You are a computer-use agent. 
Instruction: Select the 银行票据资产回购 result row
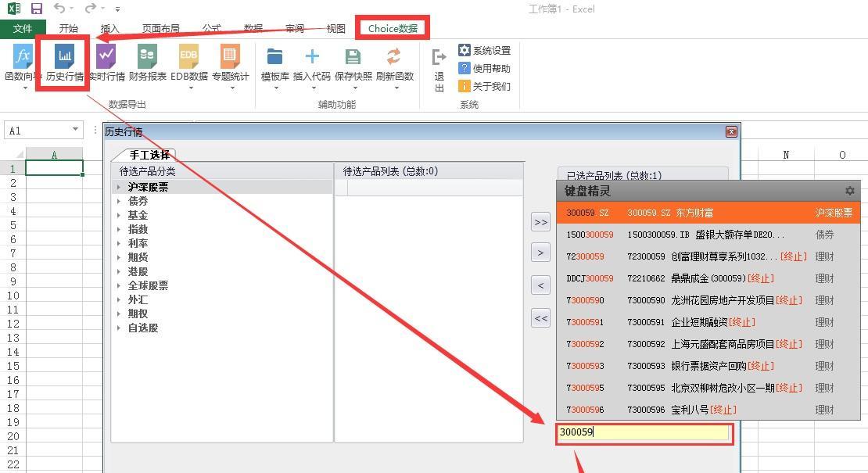coord(708,366)
